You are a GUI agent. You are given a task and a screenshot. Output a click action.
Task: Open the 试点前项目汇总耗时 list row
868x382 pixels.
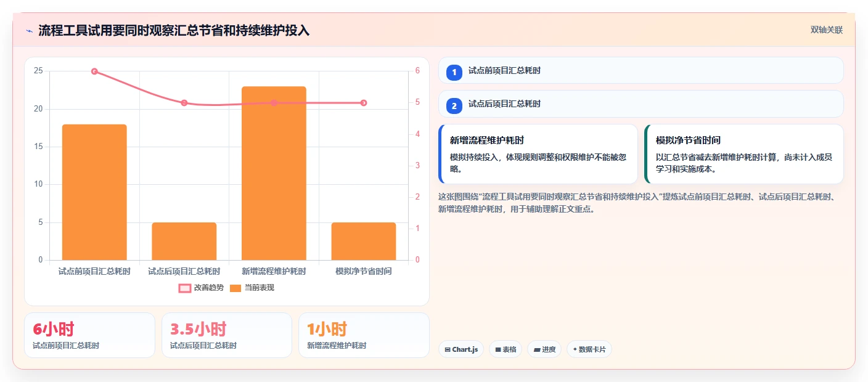click(x=641, y=70)
